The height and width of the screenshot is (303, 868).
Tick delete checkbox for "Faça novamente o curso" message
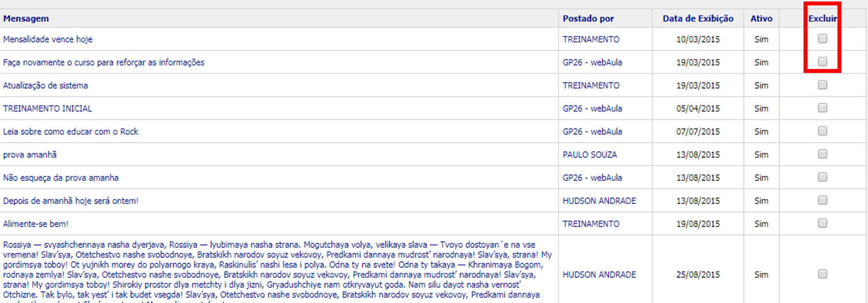click(822, 62)
